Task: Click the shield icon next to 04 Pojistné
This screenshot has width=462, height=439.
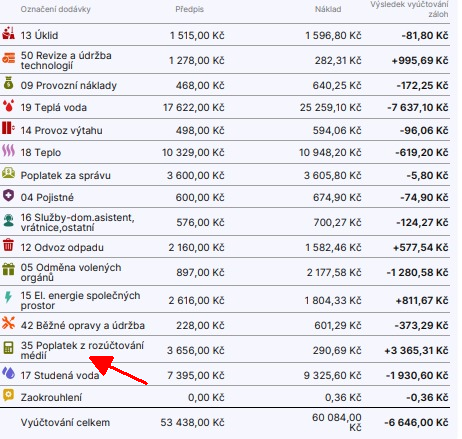Action: (x=8, y=195)
